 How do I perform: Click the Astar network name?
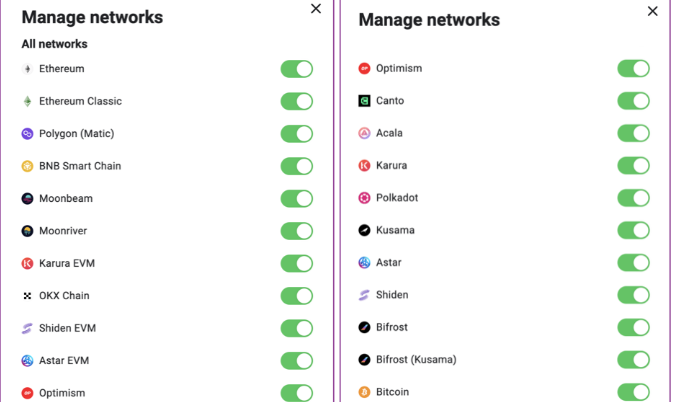pyautogui.click(x=389, y=263)
